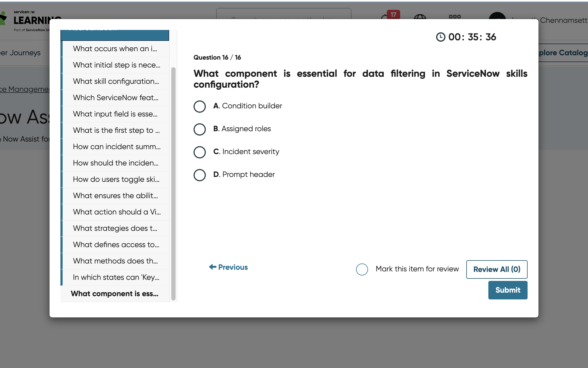588x368 pixels.
Task: Click the globe language icon behind the dialog
Action: pos(420,17)
